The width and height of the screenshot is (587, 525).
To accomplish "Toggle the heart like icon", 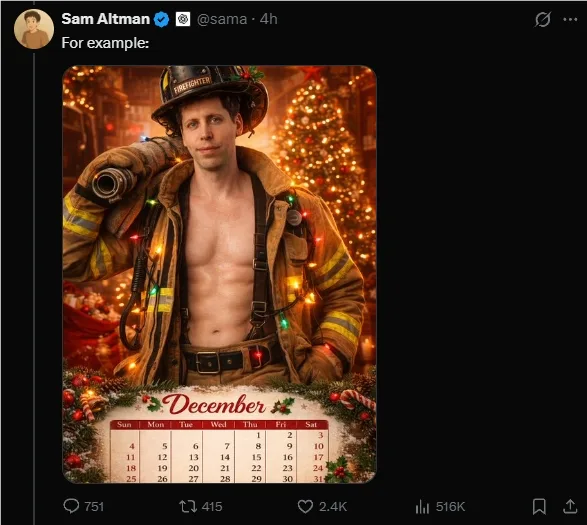I will [x=305, y=507].
